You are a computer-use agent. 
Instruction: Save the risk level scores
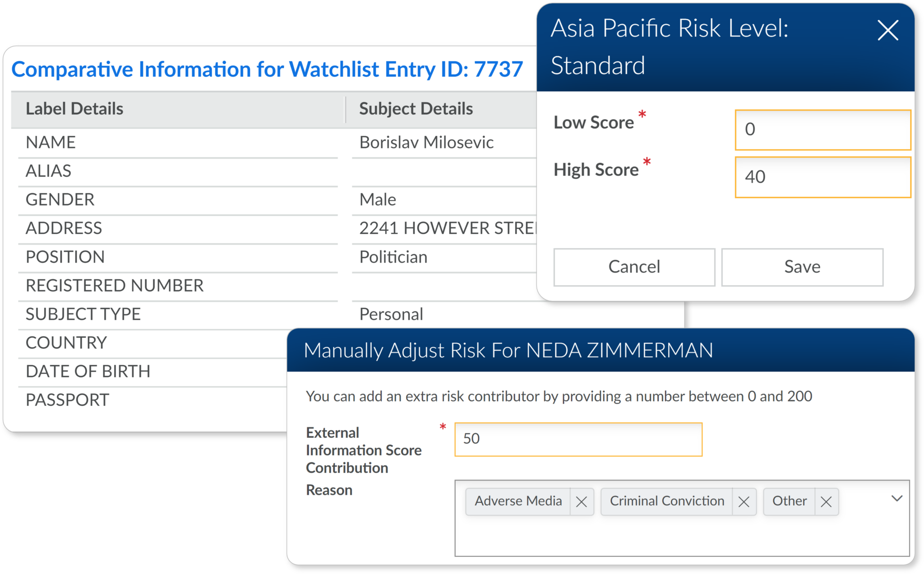point(802,267)
